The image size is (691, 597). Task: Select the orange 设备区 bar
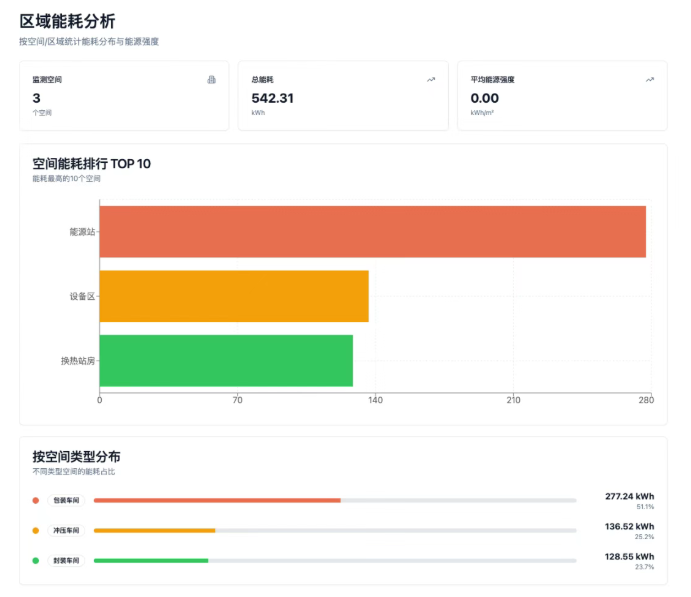coord(234,296)
